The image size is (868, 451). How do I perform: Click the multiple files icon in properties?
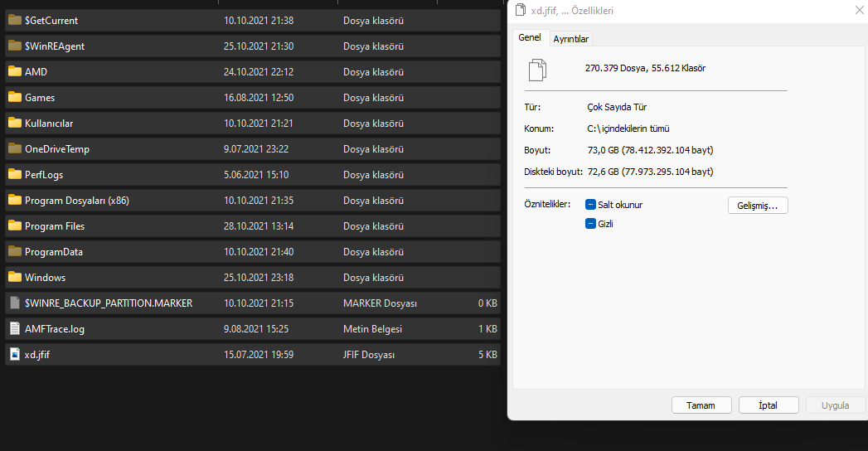coord(537,70)
